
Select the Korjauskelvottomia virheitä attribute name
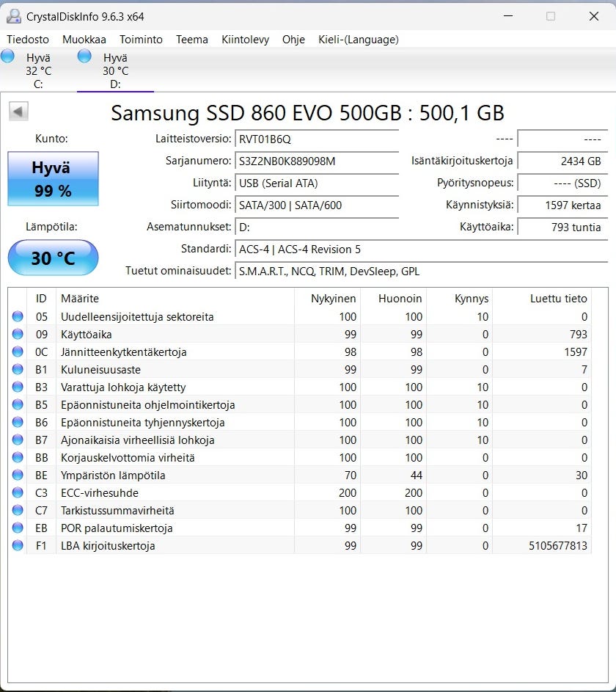click(x=128, y=458)
